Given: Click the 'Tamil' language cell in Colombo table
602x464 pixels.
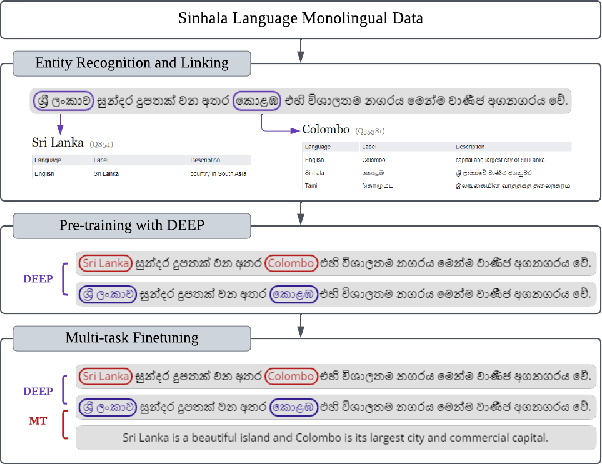Looking at the screenshot, I should click(311, 186).
